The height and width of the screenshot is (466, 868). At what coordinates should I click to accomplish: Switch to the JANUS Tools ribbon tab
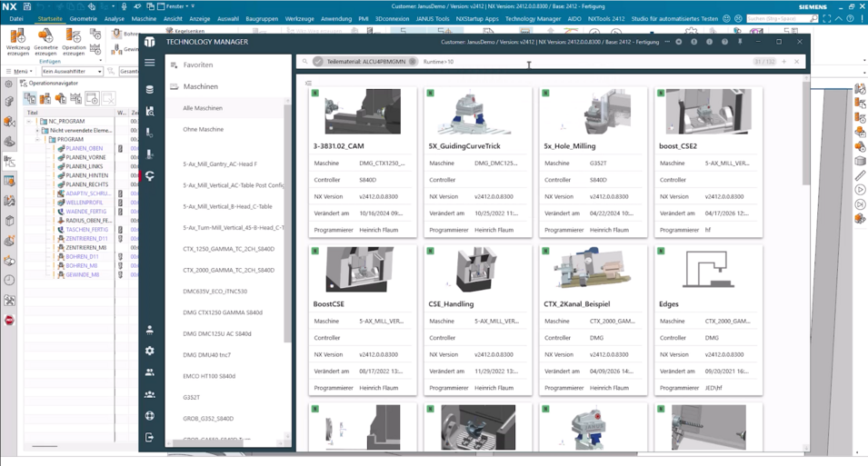click(433, 19)
